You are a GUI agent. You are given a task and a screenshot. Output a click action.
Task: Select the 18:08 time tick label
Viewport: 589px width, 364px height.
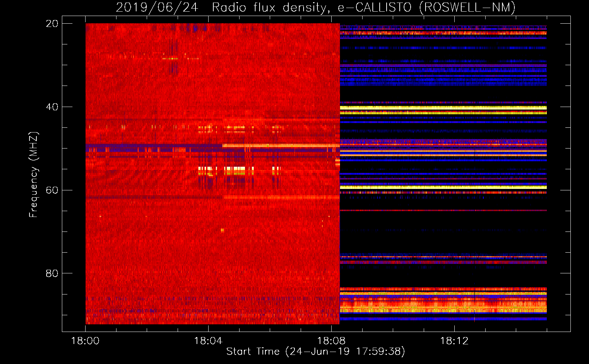331,341
